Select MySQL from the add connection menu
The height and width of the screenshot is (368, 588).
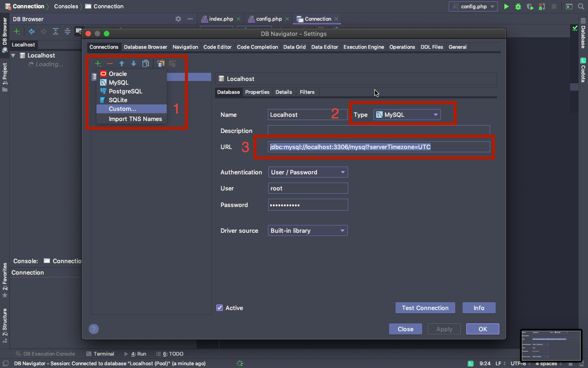click(131, 82)
